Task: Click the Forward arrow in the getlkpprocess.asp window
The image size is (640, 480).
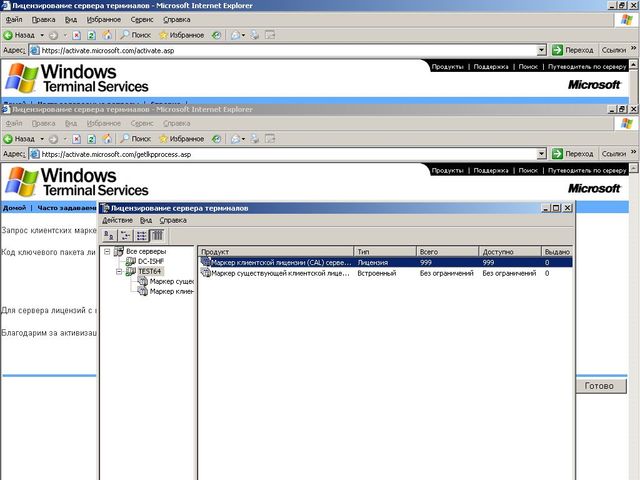Action: 53,139
